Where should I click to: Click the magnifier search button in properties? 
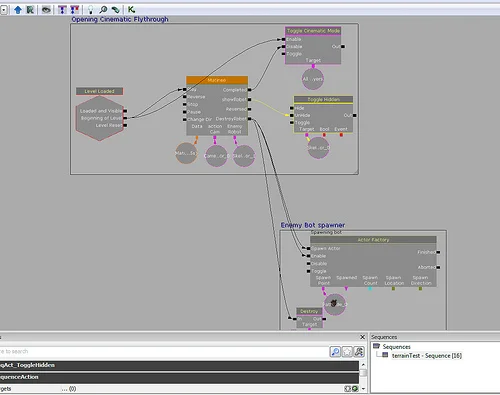click(x=335, y=351)
